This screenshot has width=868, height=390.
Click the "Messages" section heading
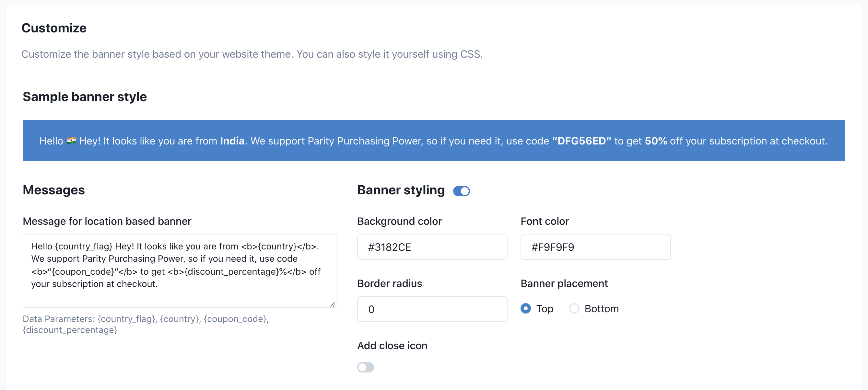click(53, 190)
